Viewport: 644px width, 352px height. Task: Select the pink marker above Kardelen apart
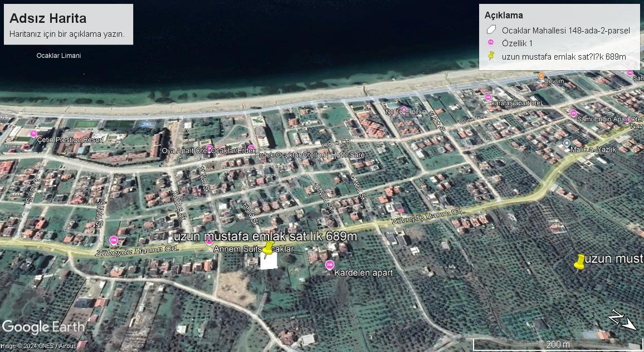tap(329, 265)
